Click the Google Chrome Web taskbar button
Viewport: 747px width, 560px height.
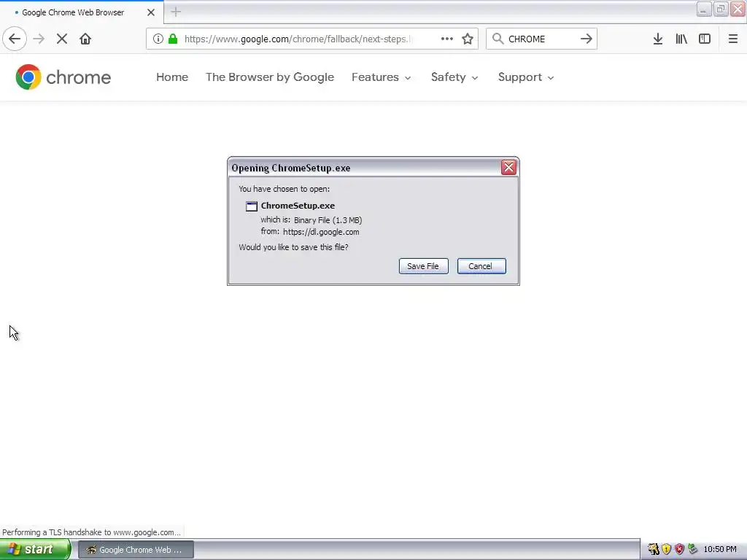(x=136, y=550)
